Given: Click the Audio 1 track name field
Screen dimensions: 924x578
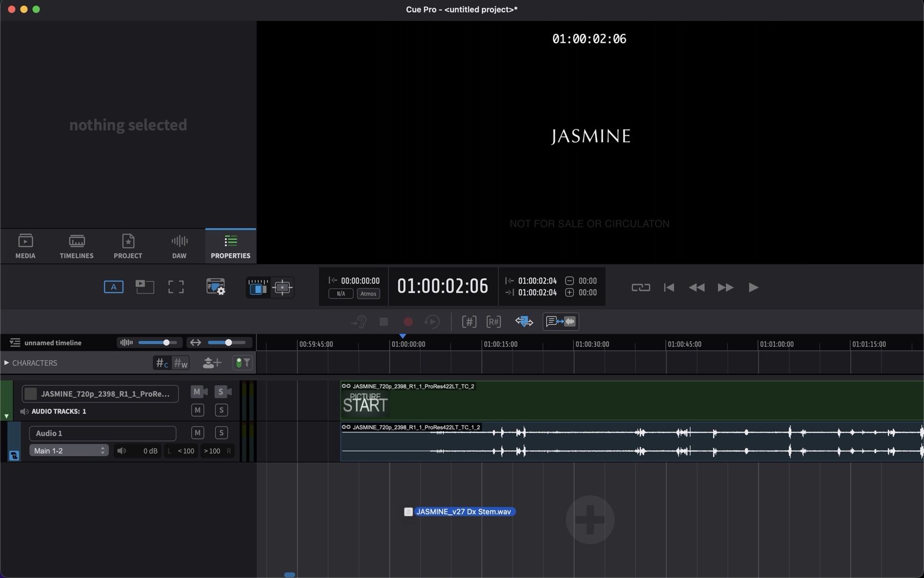Looking at the screenshot, I should point(103,433).
